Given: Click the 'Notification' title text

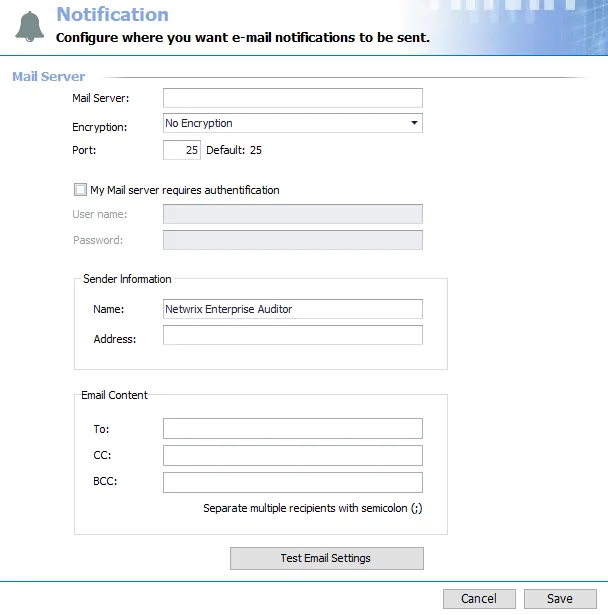Looking at the screenshot, I should [x=113, y=15].
